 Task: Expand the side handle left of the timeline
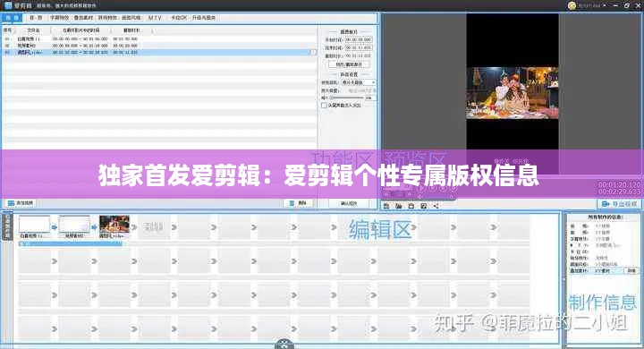[7, 226]
